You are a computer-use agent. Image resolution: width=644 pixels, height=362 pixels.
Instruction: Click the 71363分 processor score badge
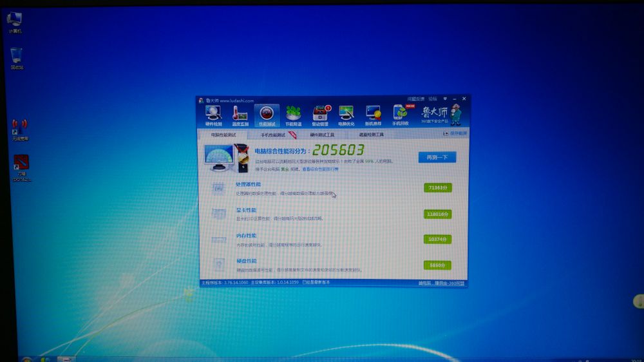[438, 188]
